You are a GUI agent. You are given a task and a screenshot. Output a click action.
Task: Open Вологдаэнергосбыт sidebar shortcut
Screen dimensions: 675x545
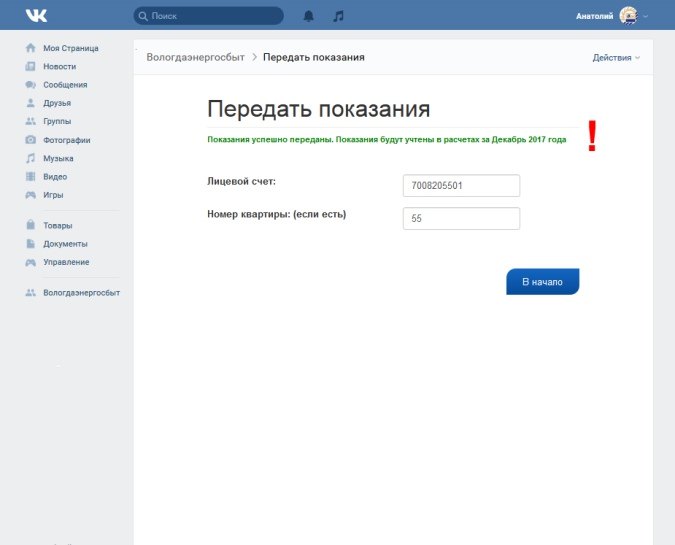pyautogui.click(x=81, y=293)
